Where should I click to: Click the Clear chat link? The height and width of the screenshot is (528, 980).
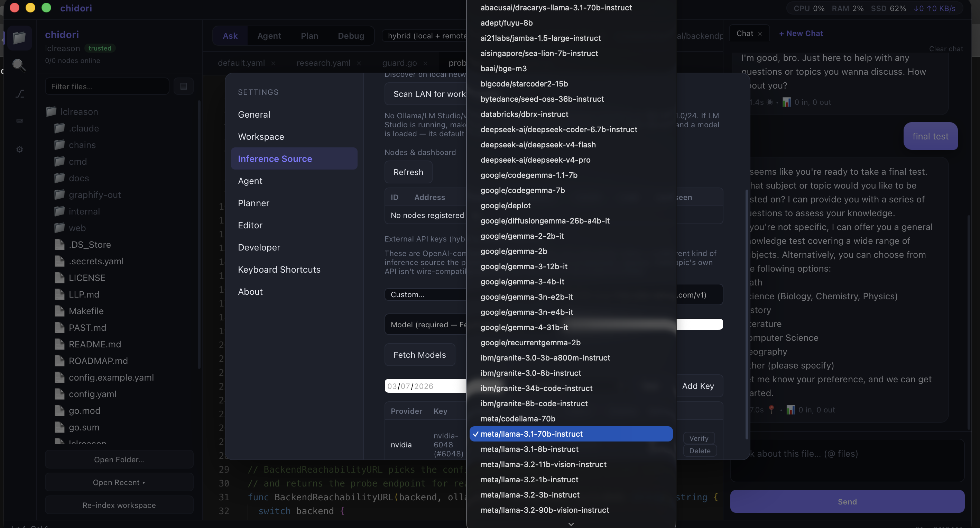click(946, 49)
